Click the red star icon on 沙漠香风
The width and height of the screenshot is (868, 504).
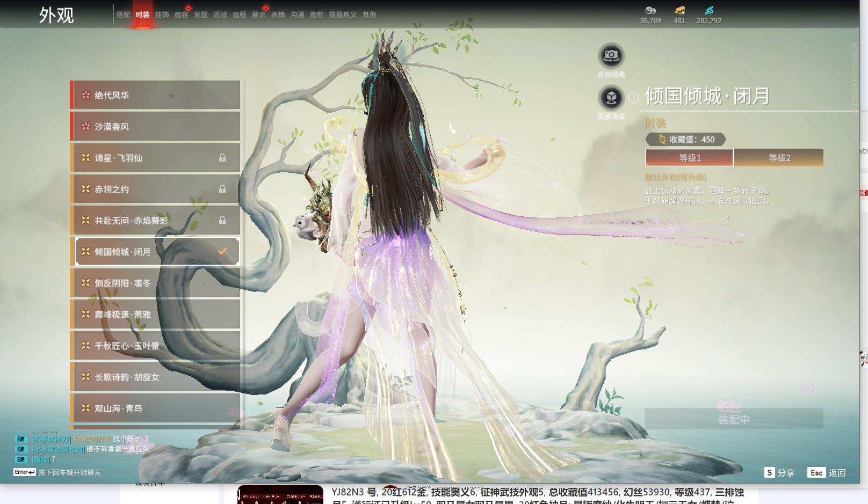coord(85,127)
